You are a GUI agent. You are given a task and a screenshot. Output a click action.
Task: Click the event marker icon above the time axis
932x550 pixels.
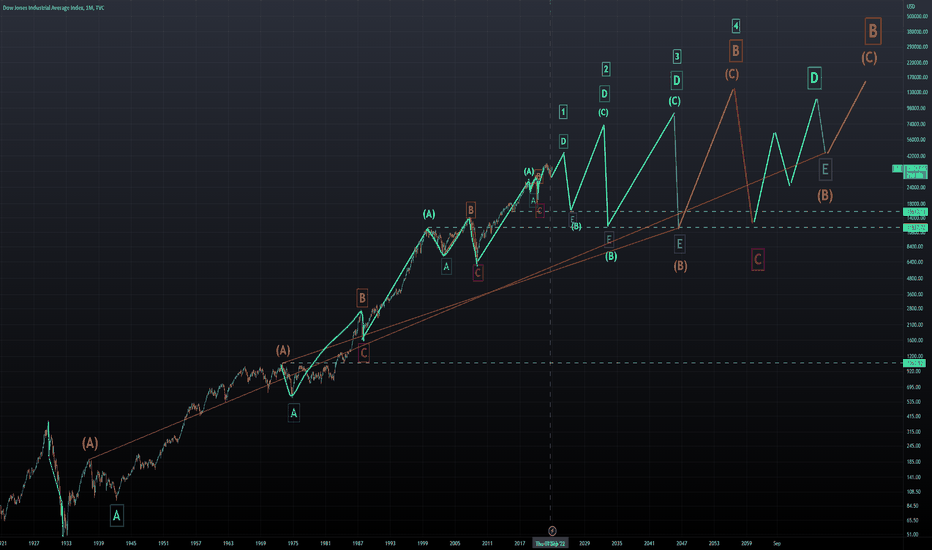(x=552, y=530)
